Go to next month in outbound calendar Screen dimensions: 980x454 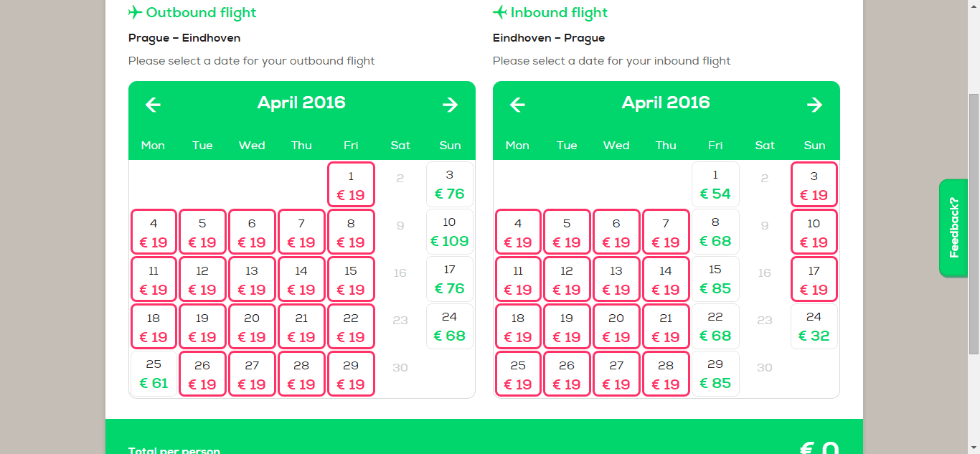[x=450, y=105]
